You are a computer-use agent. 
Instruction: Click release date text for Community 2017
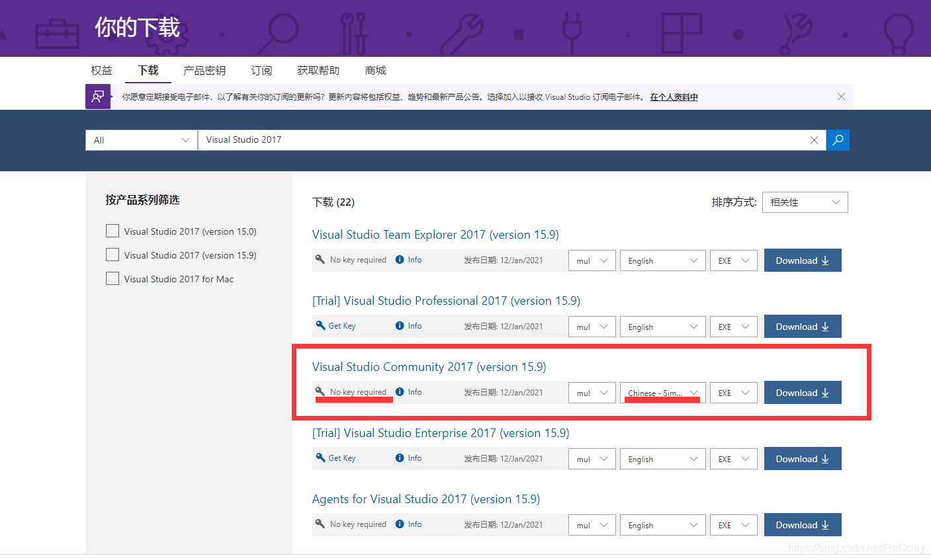[504, 393]
